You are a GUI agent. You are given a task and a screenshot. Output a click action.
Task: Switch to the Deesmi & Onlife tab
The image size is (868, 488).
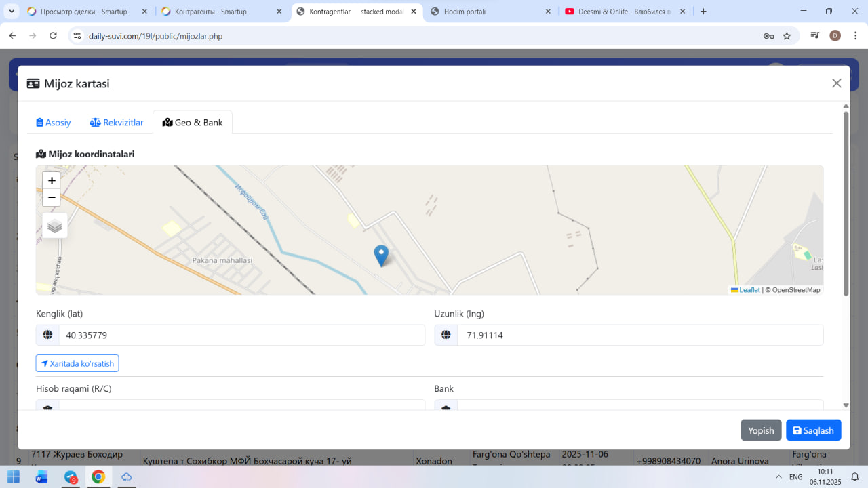pos(625,12)
